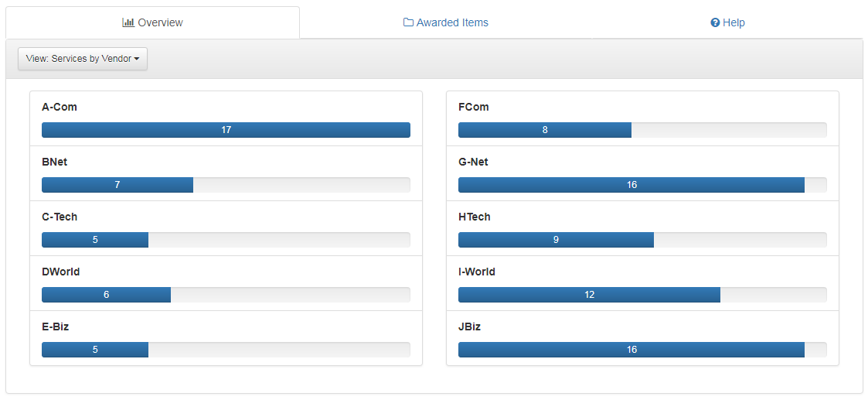Image resolution: width=868 pixels, height=400 pixels.
Task: Click the A-Com progress bar showing 17
Action: (226, 130)
